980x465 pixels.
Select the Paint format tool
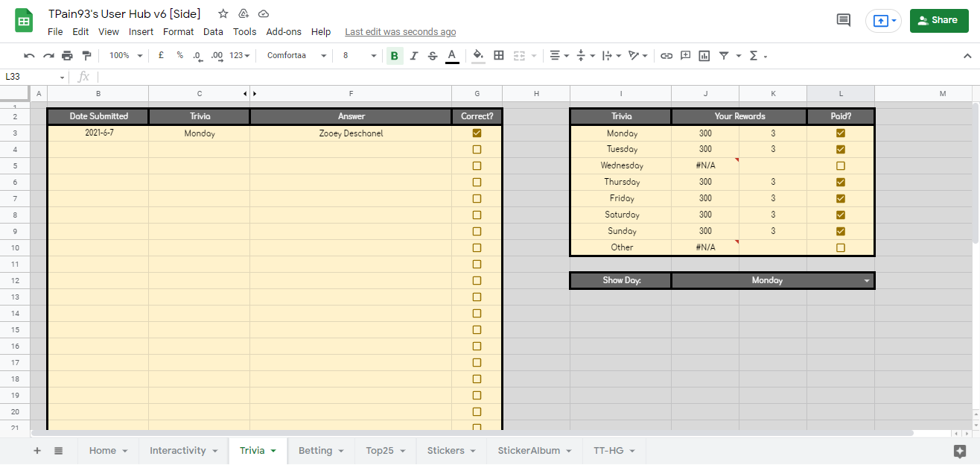[86, 55]
